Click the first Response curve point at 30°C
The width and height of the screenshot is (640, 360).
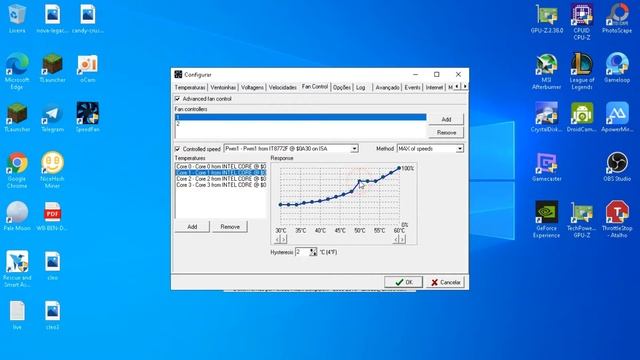click(x=280, y=204)
